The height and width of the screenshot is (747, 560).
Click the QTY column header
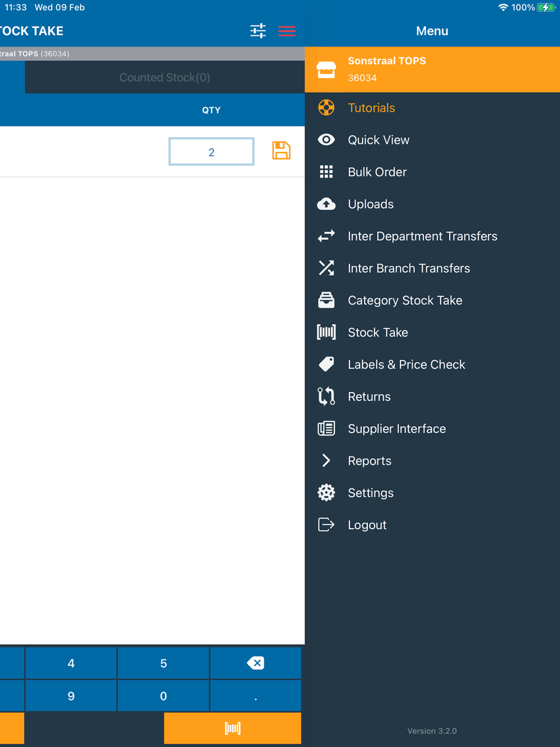click(x=211, y=110)
